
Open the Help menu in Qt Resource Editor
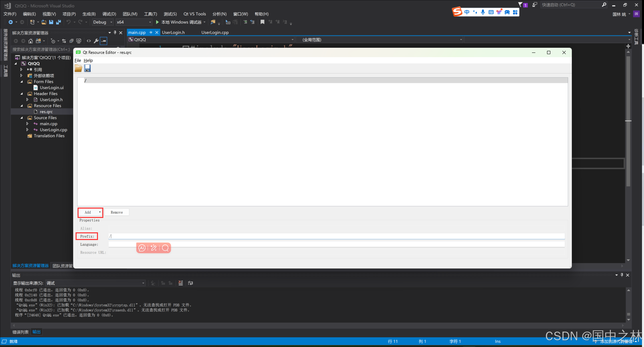(x=88, y=61)
